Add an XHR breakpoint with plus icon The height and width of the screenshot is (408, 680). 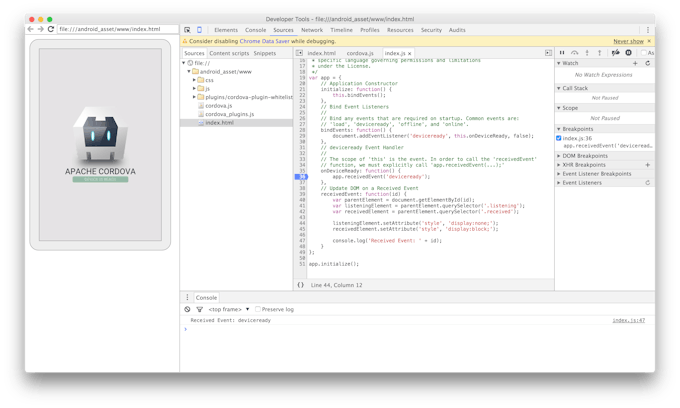click(647, 165)
